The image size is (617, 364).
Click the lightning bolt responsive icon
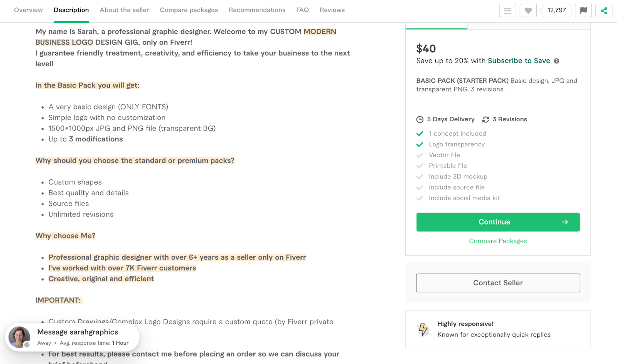coord(423,329)
